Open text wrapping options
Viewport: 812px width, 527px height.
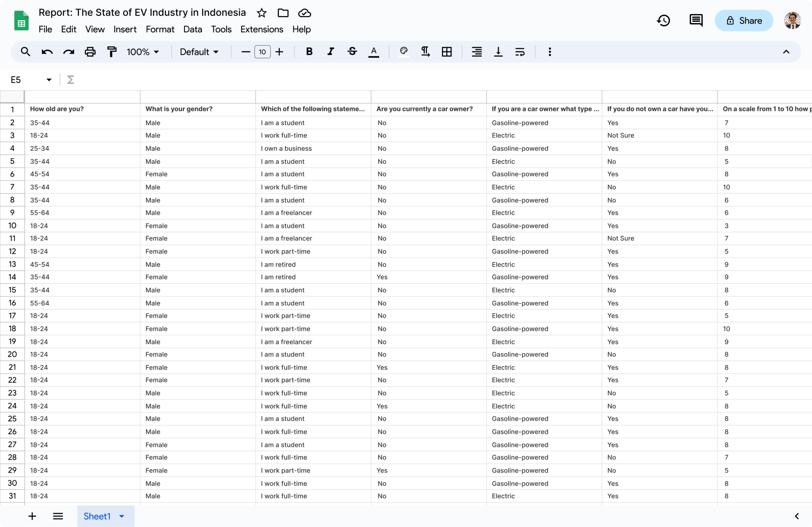pos(520,52)
